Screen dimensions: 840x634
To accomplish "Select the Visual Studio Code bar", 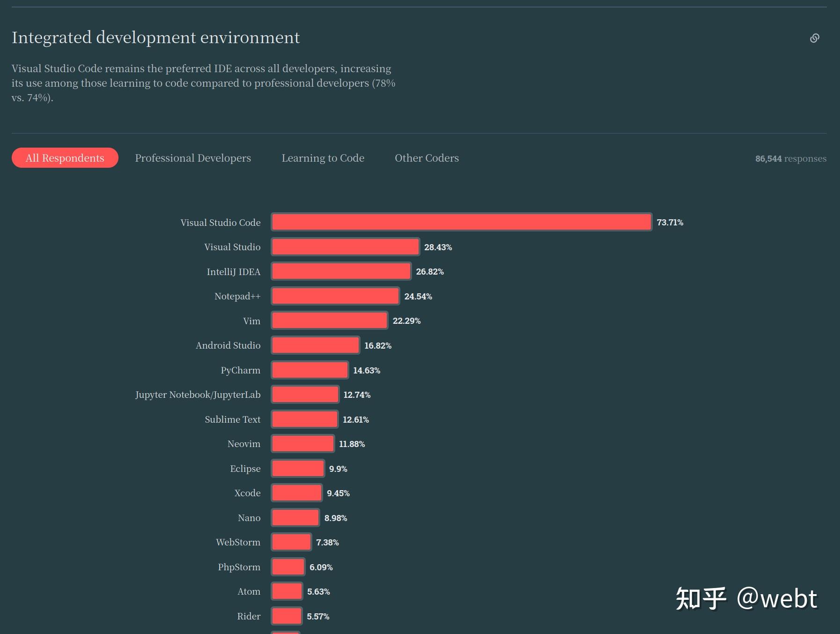I will [461, 222].
